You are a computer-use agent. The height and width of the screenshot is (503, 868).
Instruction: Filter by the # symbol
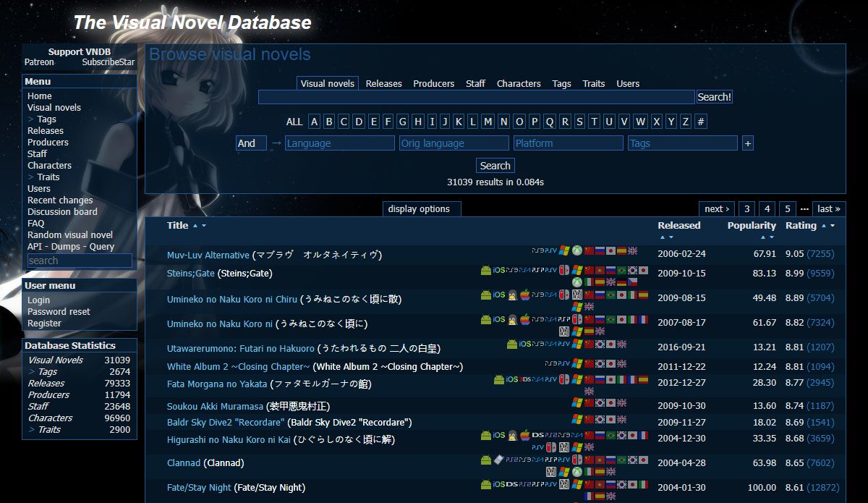tap(701, 122)
